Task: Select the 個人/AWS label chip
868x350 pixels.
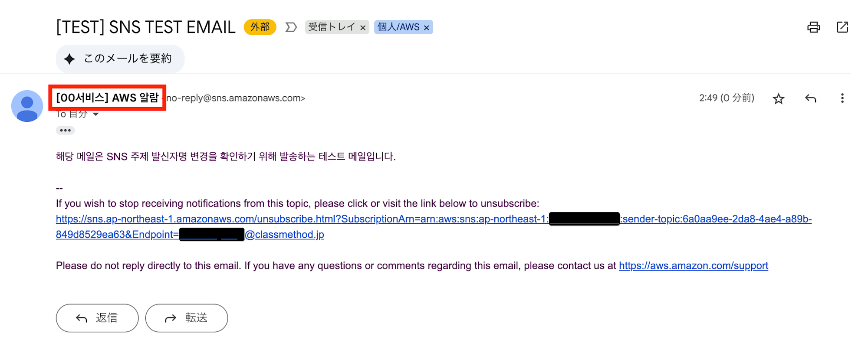Action: point(398,27)
